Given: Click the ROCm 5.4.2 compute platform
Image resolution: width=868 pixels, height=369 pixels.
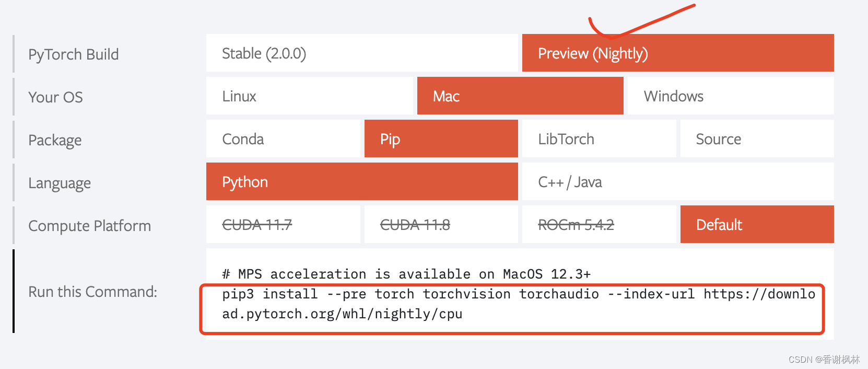Looking at the screenshot, I should point(599,225).
